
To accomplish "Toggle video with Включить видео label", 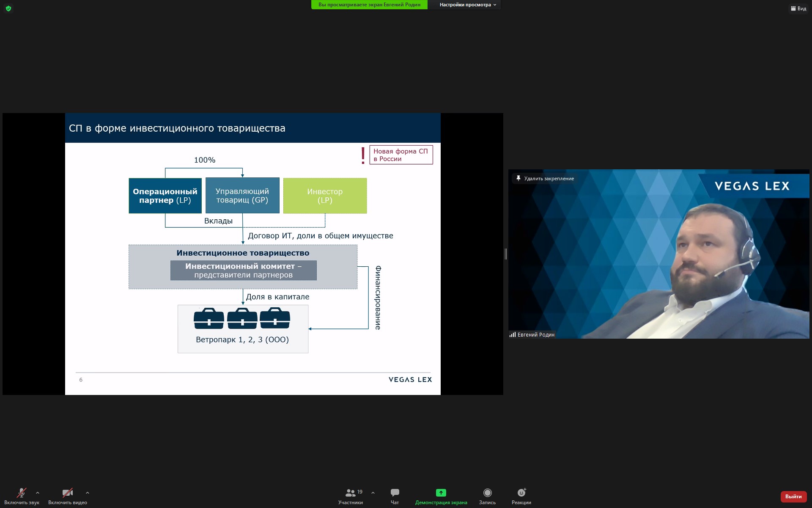I will coord(68,502).
